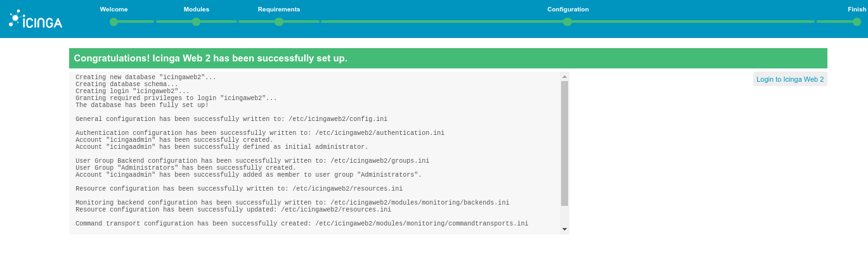Click the Welcome step circle marker
The width and height of the screenshot is (868, 254).
coord(114,22)
